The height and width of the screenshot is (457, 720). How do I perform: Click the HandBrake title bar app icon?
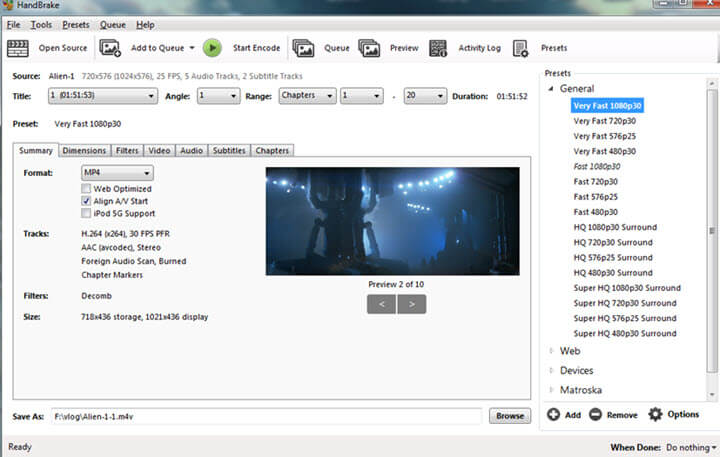pos(8,5)
